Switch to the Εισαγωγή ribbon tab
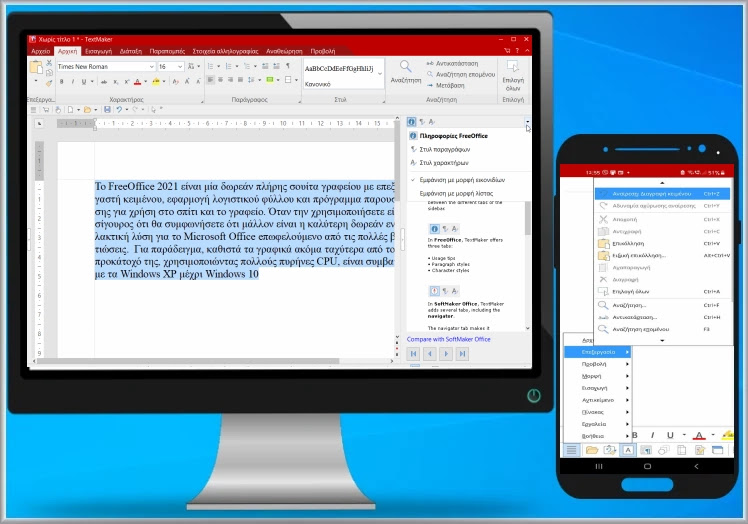 (98, 52)
